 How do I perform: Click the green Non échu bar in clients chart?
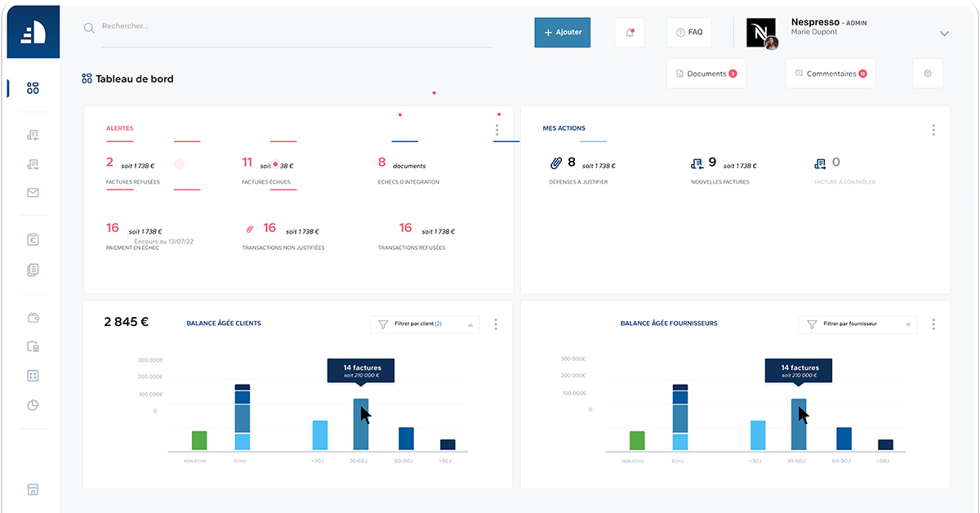[x=199, y=440]
